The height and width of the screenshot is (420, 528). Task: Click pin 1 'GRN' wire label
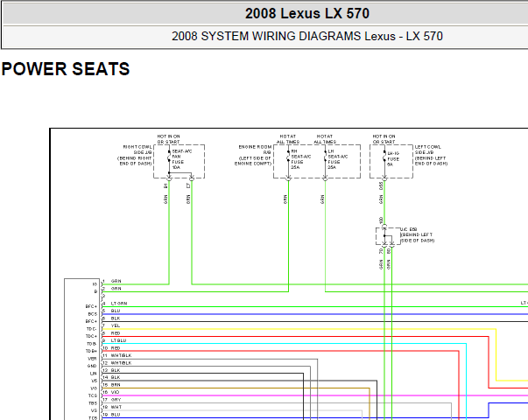[x=116, y=281]
